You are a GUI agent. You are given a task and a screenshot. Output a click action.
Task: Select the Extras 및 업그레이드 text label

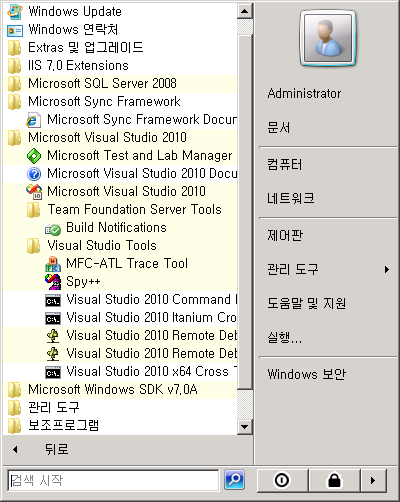coord(86,48)
